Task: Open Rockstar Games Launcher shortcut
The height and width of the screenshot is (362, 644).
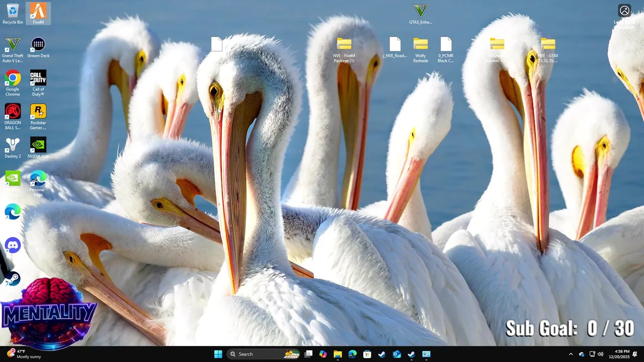Action: tap(38, 117)
